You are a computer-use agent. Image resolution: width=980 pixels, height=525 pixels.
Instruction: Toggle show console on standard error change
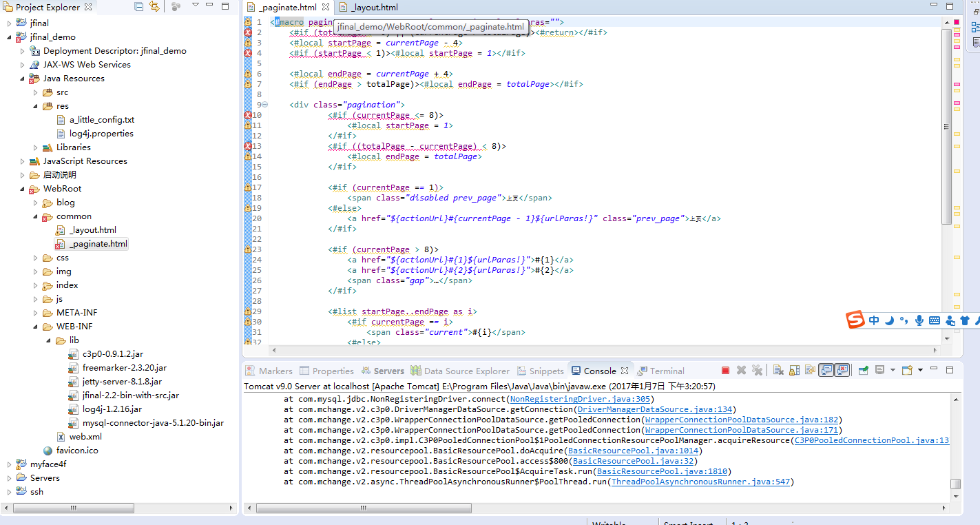pos(842,370)
